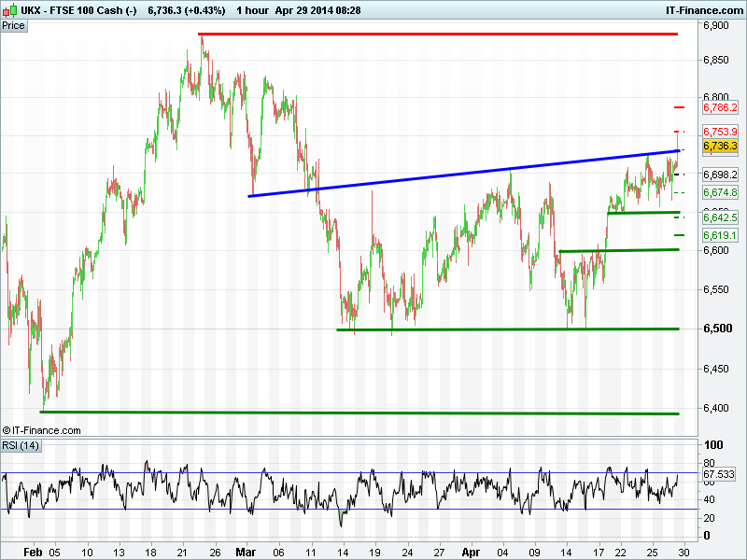Image resolution: width=747 pixels, height=560 pixels.
Task: Click the 6,450 price axis label
Action: tap(716, 369)
